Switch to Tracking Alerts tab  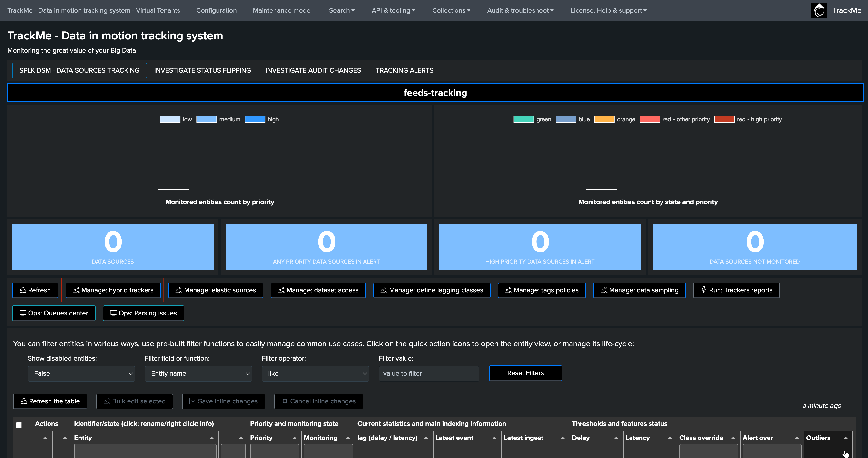[404, 70]
